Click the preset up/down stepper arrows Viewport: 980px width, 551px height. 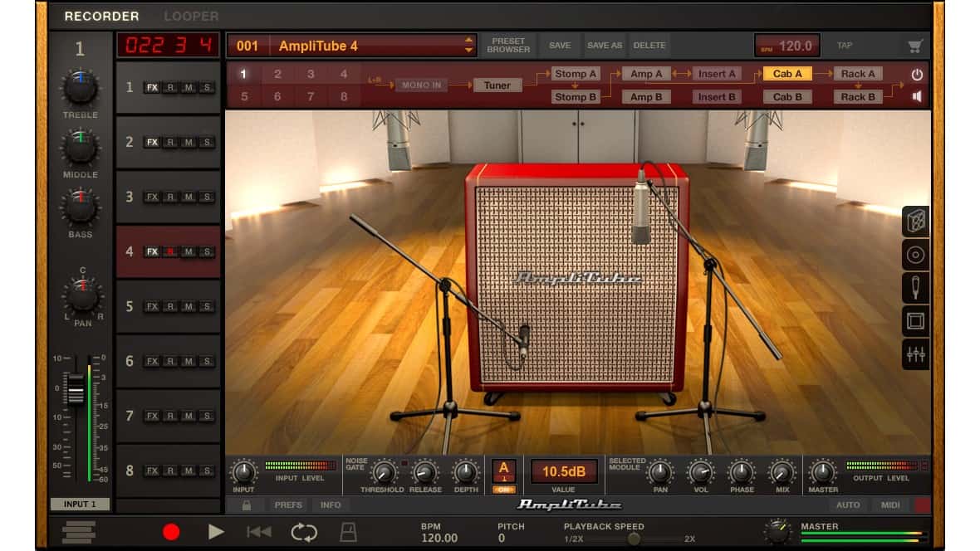469,46
